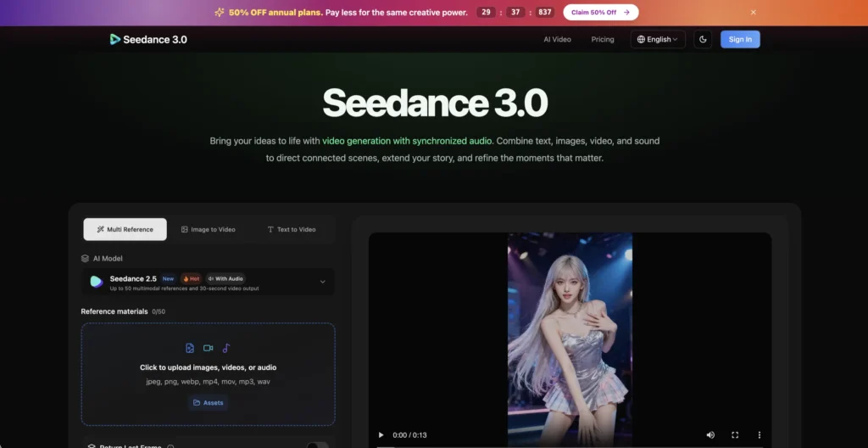This screenshot has height=448, width=868.
Task: Toggle the Return Last Frame switch
Action: click(318, 445)
